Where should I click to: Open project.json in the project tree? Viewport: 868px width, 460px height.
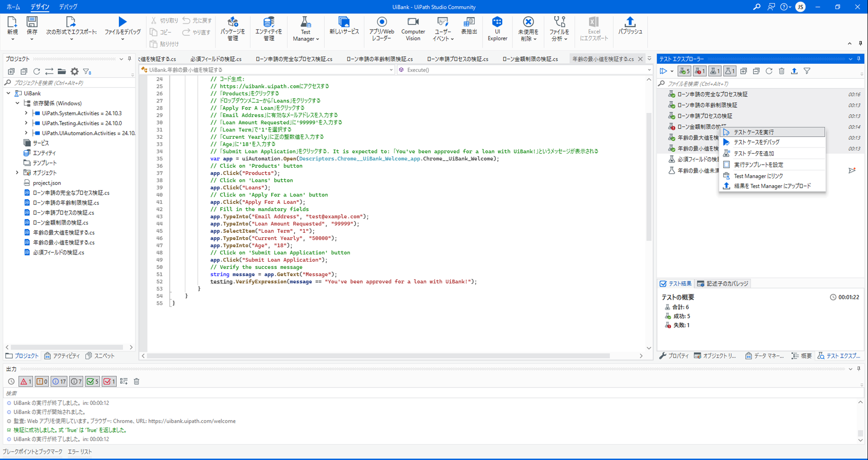click(x=47, y=183)
